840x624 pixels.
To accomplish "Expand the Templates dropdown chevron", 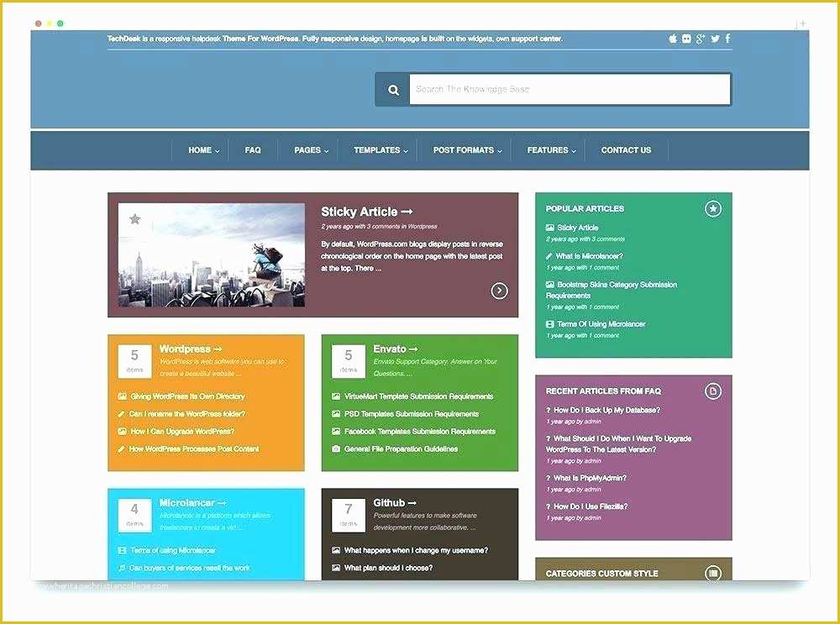I will pyautogui.click(x=406, y=151).
